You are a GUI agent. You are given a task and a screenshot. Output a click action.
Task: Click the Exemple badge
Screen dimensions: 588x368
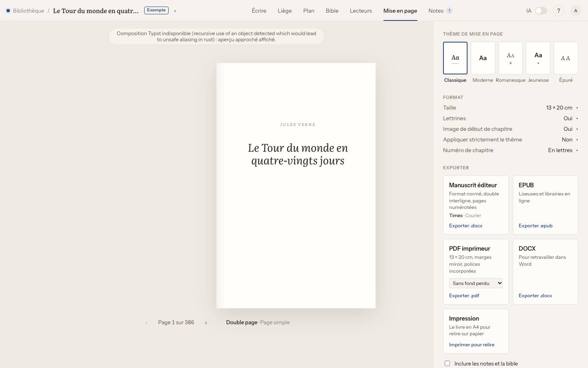click(x=156, y=10)
